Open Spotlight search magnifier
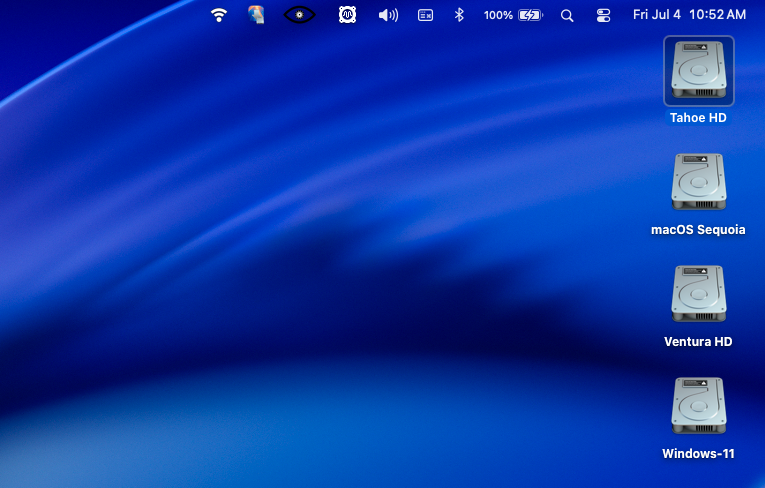 567,16
